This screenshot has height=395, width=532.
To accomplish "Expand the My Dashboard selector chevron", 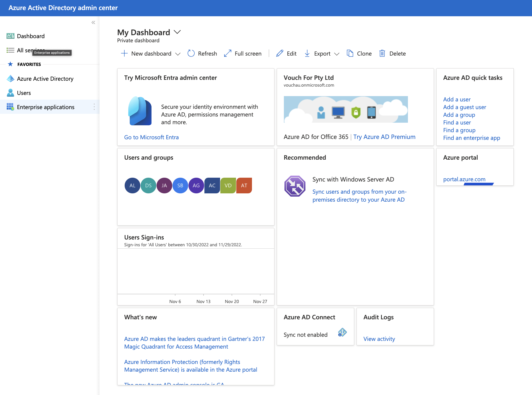I will tap(177, 32).
